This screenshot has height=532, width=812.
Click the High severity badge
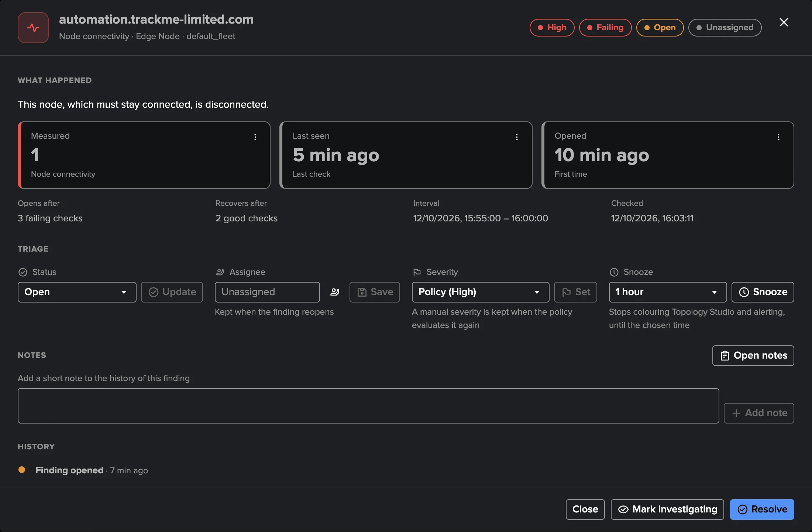(552, 28)
